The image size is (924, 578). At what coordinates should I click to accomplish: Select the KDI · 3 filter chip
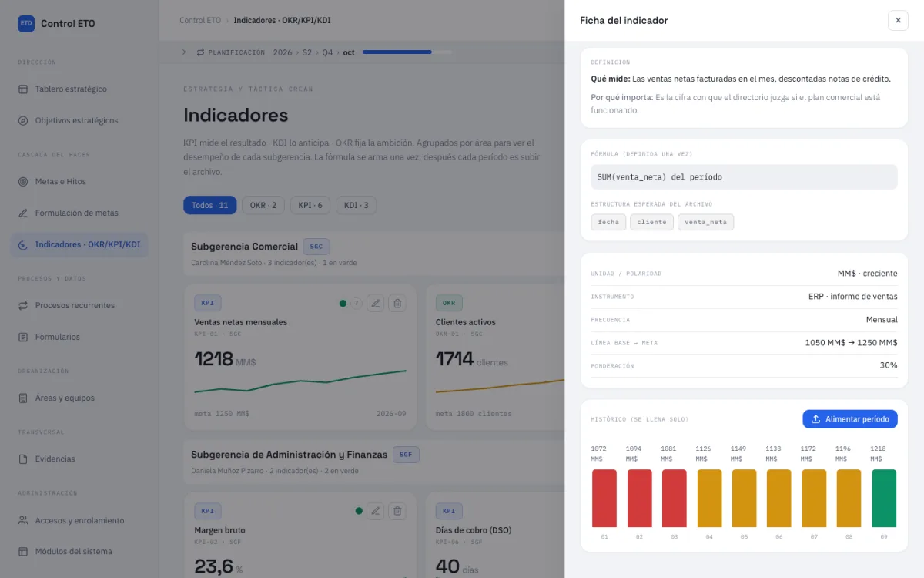pos(357,206)
